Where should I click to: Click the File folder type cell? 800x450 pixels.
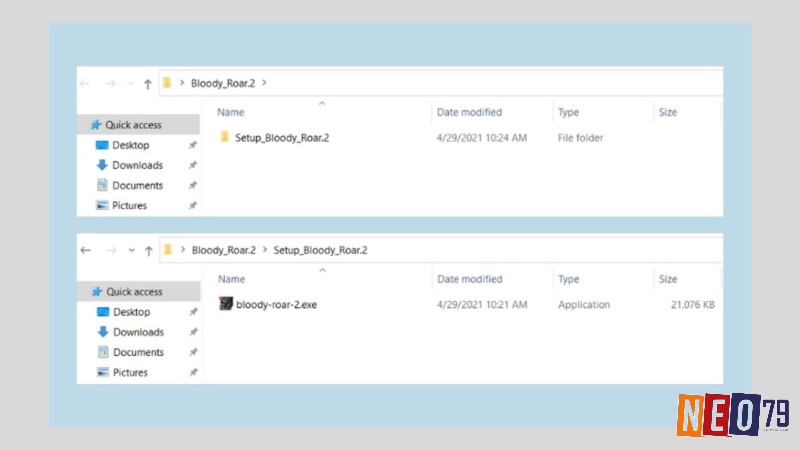click(580, 138)
